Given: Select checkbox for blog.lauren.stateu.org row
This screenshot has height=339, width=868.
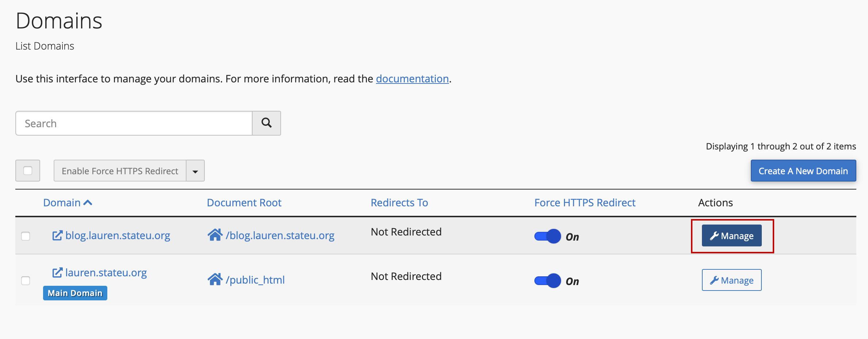Looking at the screenshot, I should click(x=26, y=236).
